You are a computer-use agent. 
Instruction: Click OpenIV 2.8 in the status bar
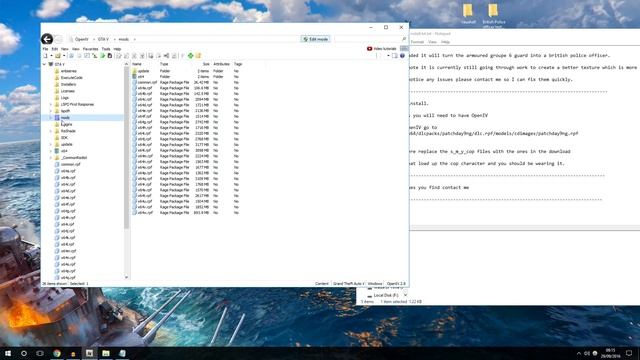pyautogui.click(x=396, y=283)
